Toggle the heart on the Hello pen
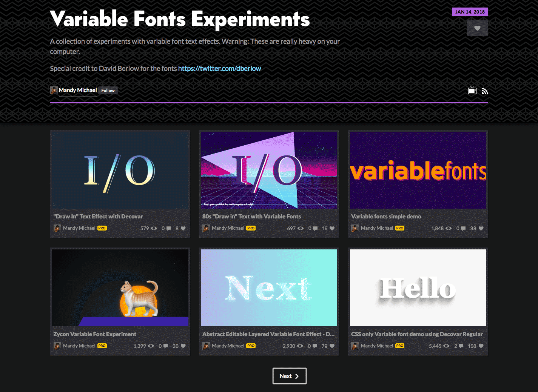This screenshot has height=392, width=538. 480,346
